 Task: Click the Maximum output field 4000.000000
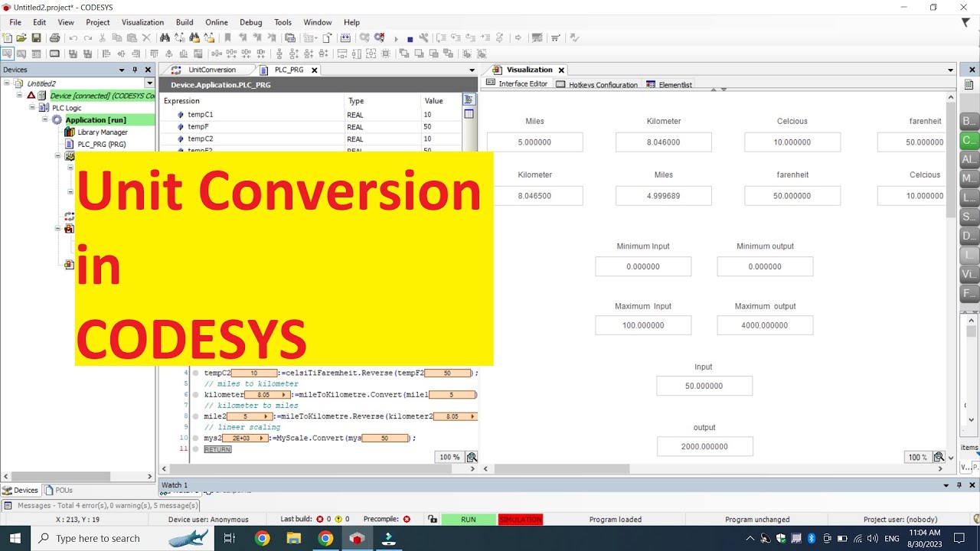pos(765,325)
